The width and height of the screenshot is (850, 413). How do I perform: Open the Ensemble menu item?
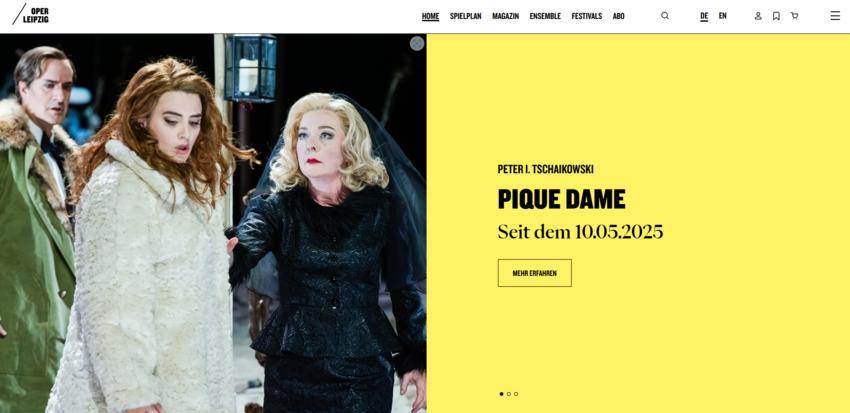pos(545,16)
